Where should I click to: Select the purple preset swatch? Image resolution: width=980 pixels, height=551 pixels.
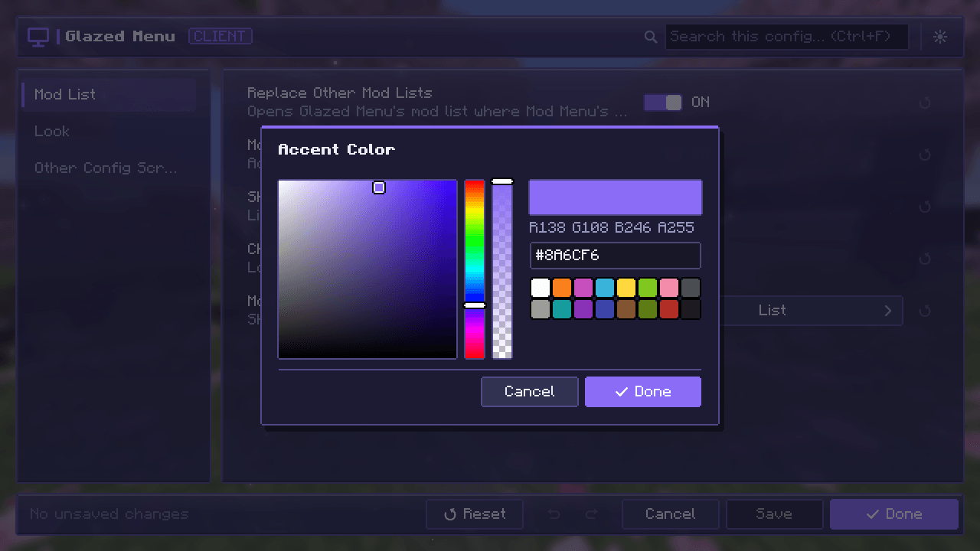583,309
